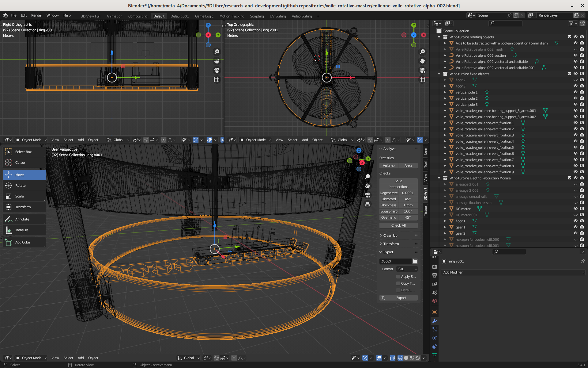This screenshot has width=588, height=368.
Task: Collapse Wind-turbine fixed objects collection
Action: [439, 74]
